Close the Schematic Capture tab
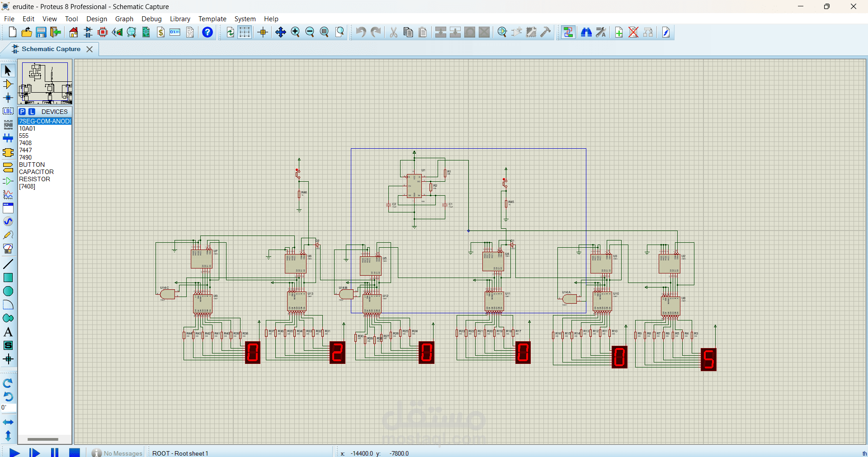868x457 pixels. [x=90, y=49]
